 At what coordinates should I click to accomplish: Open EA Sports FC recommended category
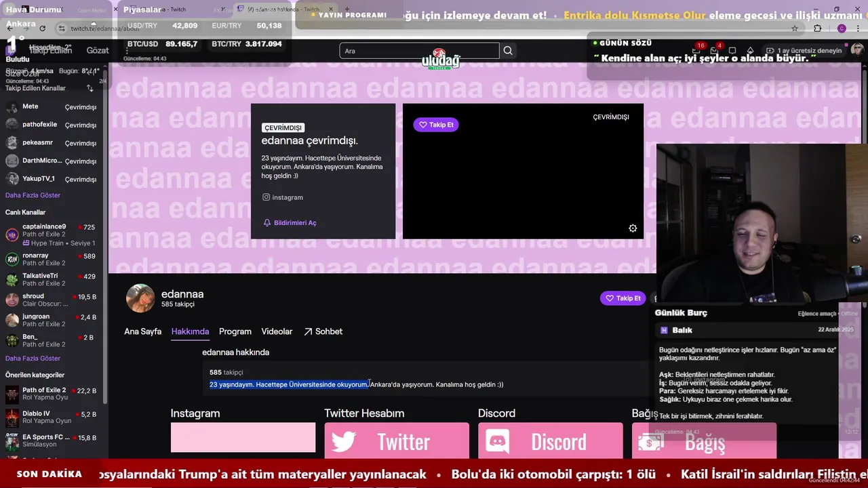click(x=53, y=441)
